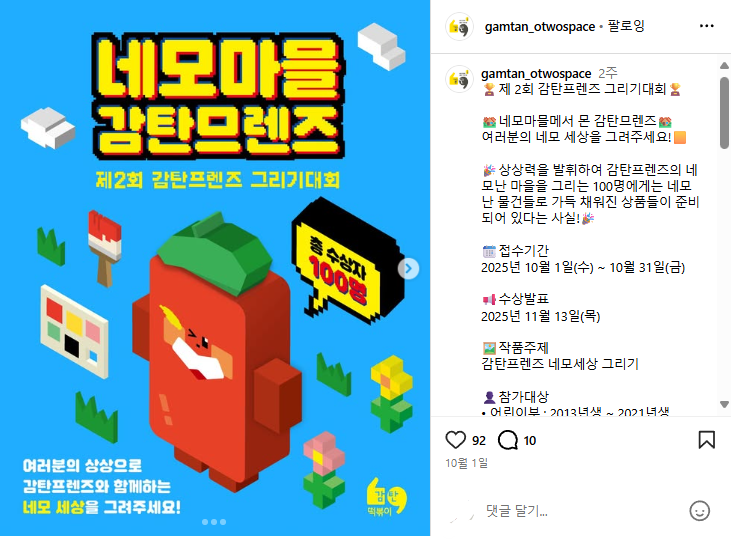View the 92 likes count
731x539 pixels.
click(x=479, y=440)
